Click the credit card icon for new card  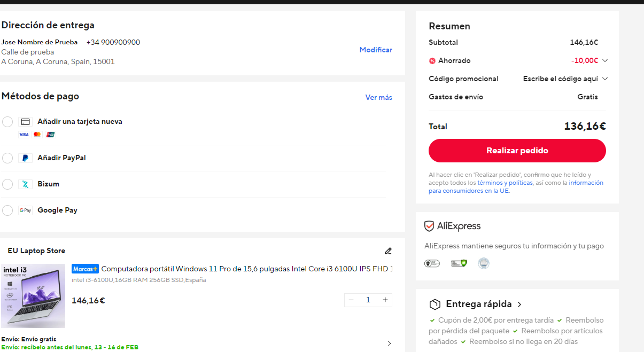pyautogui.click(x=25, y=122)
